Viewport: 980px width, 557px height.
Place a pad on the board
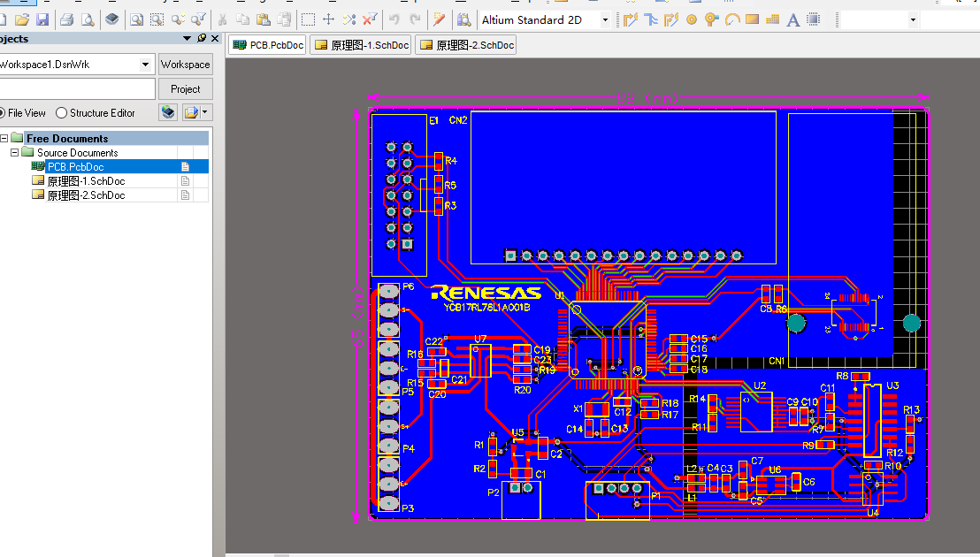[x=692, y=20]
